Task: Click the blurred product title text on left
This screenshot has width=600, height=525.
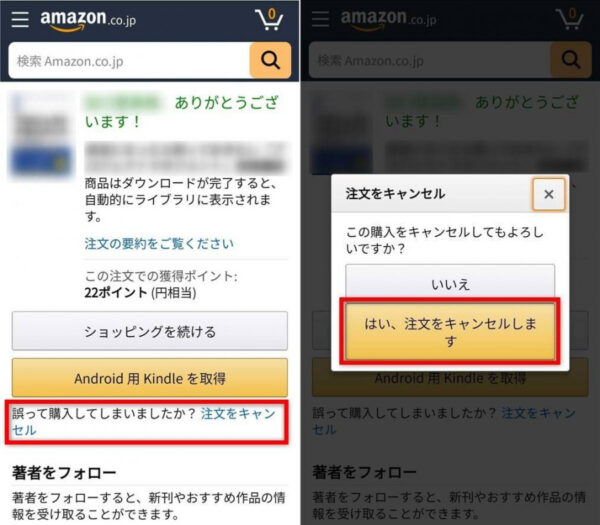Action: click(x=186, y=158)
